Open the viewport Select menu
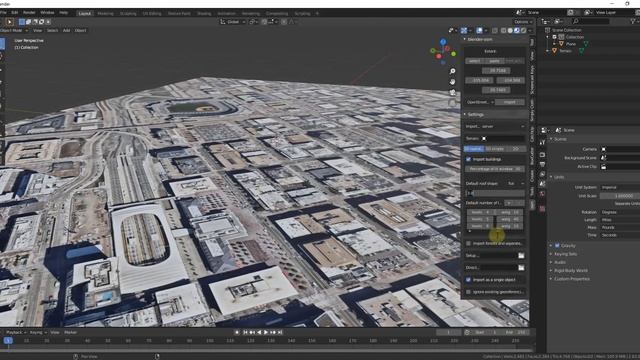 (52, 30)
